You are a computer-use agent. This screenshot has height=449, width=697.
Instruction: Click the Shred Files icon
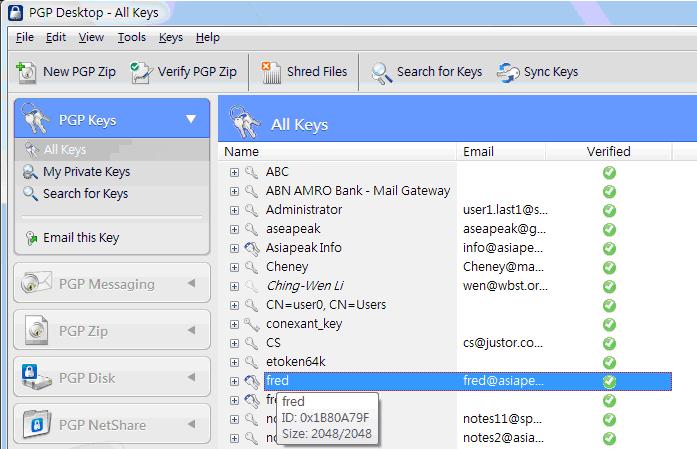270,72
